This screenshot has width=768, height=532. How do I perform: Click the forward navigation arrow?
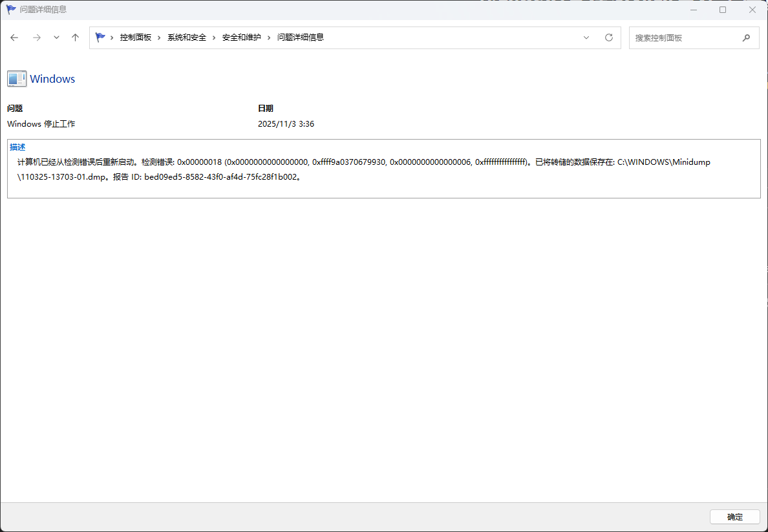coord(37,37)
